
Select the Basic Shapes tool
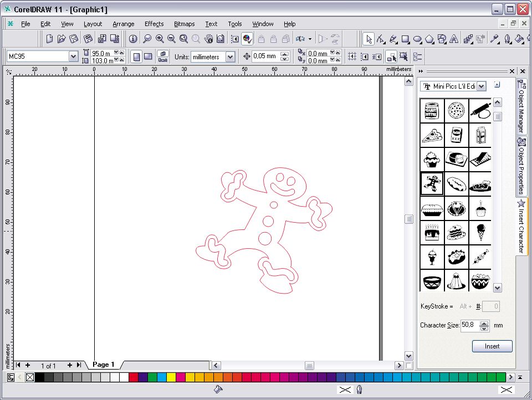click(x=442, y=39)
